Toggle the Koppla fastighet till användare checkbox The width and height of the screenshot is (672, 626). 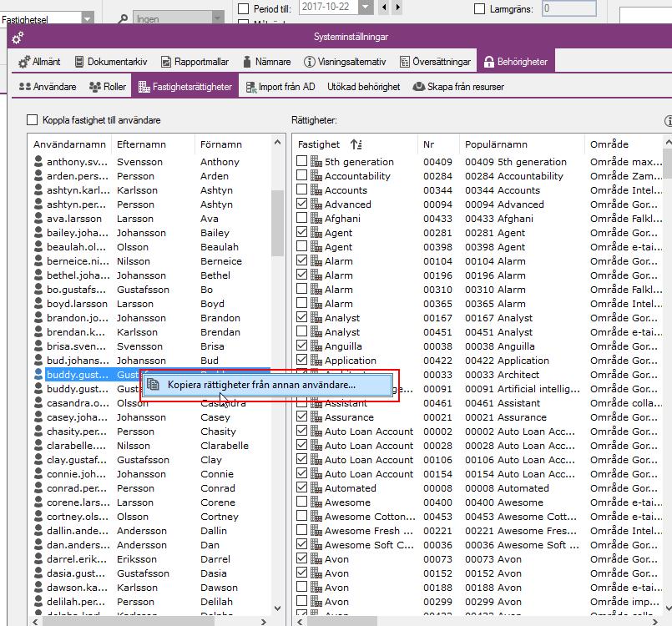click(33, 119)
